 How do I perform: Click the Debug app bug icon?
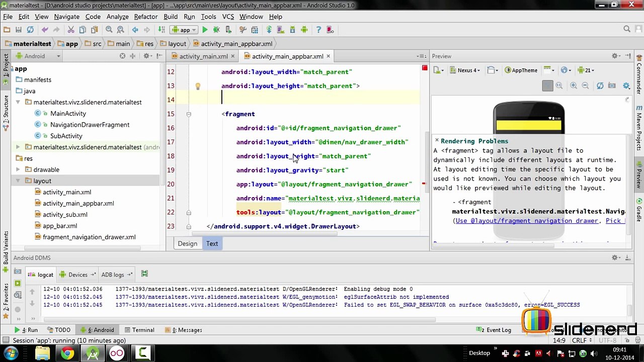tap(216, 30)
